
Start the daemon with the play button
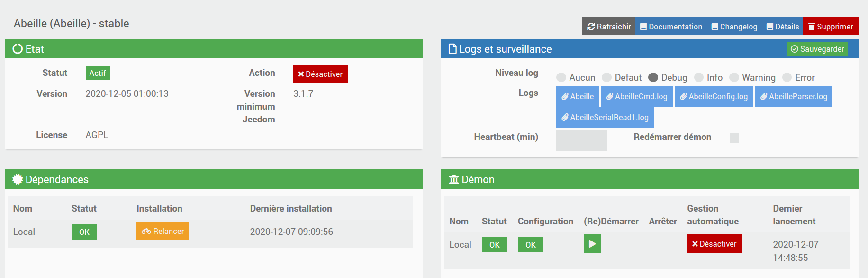[x=592, y=244]
